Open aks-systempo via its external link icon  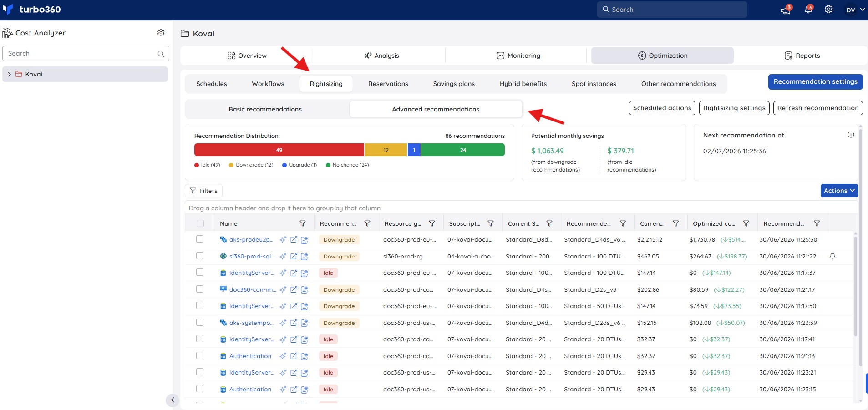coord(294,323)
